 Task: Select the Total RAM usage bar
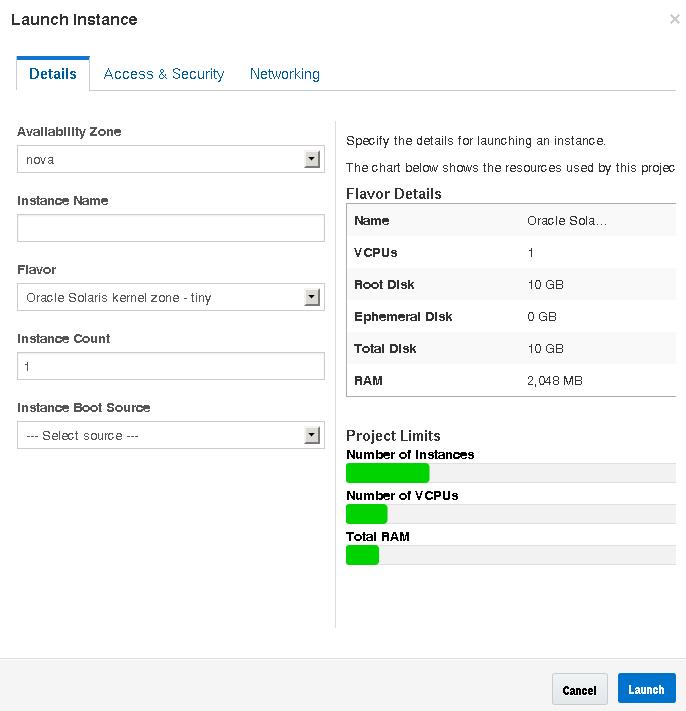(510, 555)
